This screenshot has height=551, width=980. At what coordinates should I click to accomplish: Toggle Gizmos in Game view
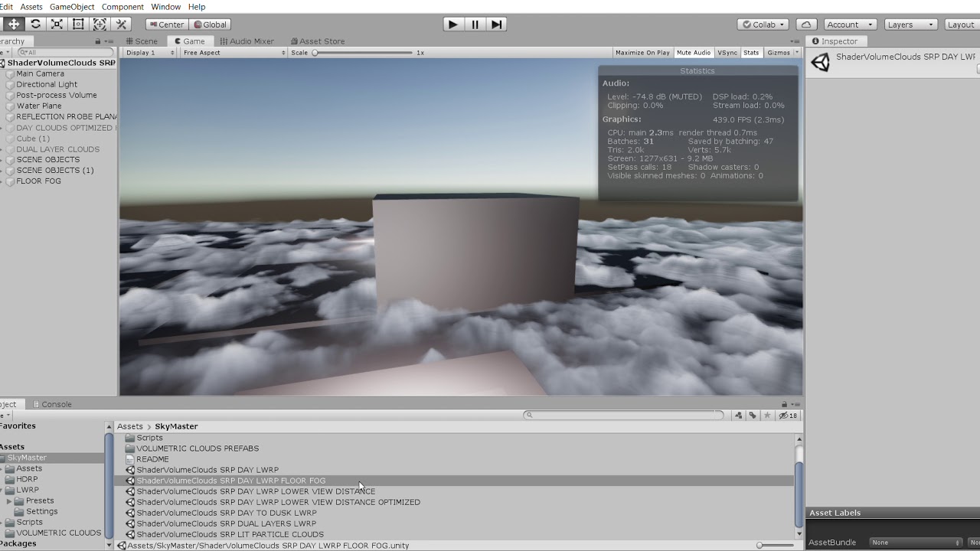(779, 53)
